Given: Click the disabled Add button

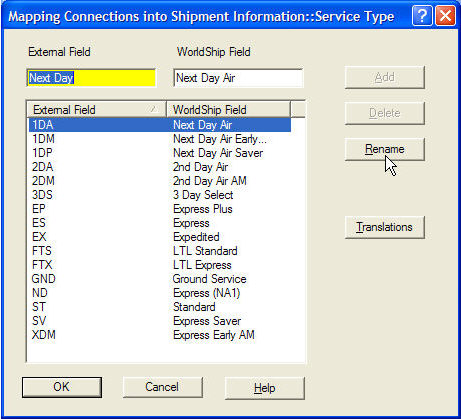Looking at the screenshot, I should click(x=385, y=77).
